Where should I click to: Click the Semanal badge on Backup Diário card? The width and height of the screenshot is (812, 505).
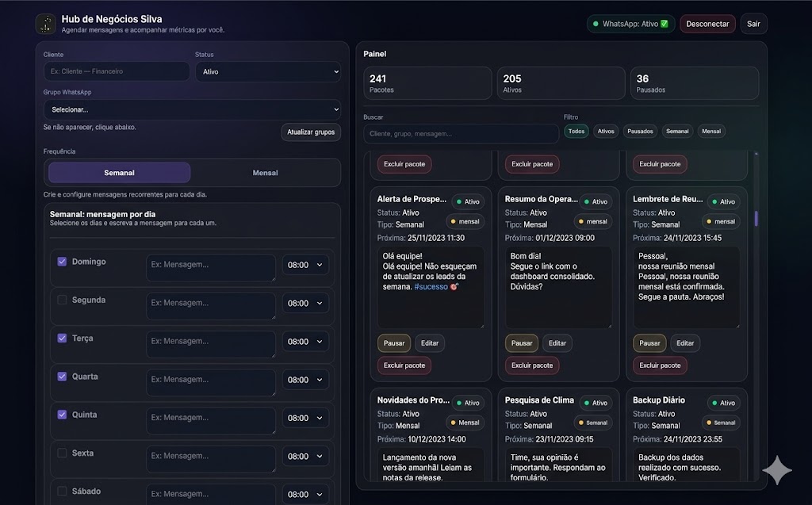[720, 423]
